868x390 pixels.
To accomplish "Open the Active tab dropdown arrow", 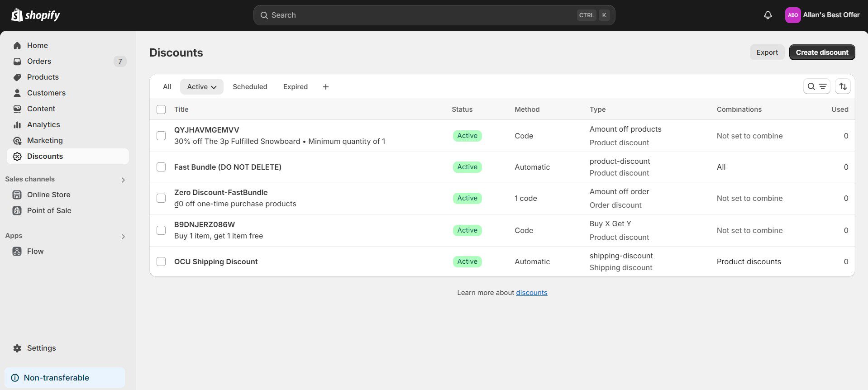I will point(214,87).
